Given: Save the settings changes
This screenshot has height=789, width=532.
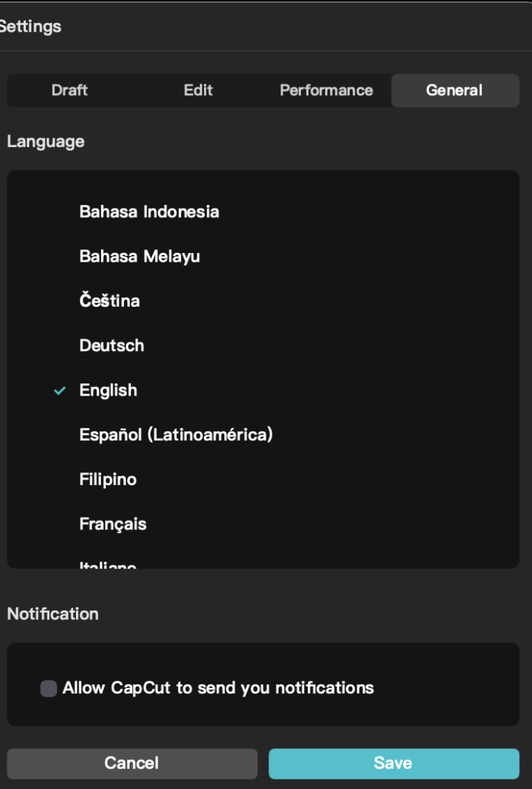Looking at the screenshot, I should (393, 763).
